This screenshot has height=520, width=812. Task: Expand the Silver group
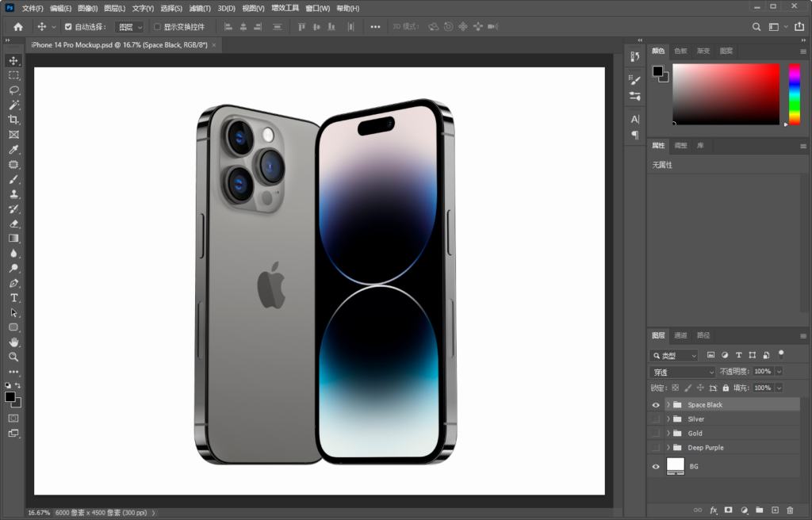tap(668, 419)
